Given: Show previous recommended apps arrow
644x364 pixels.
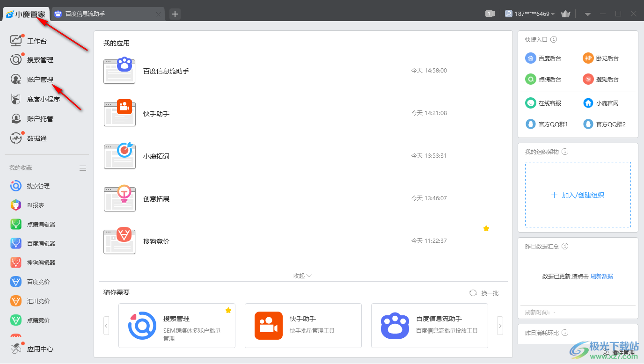Looking at the screenshot, I should tap(106, 326).
